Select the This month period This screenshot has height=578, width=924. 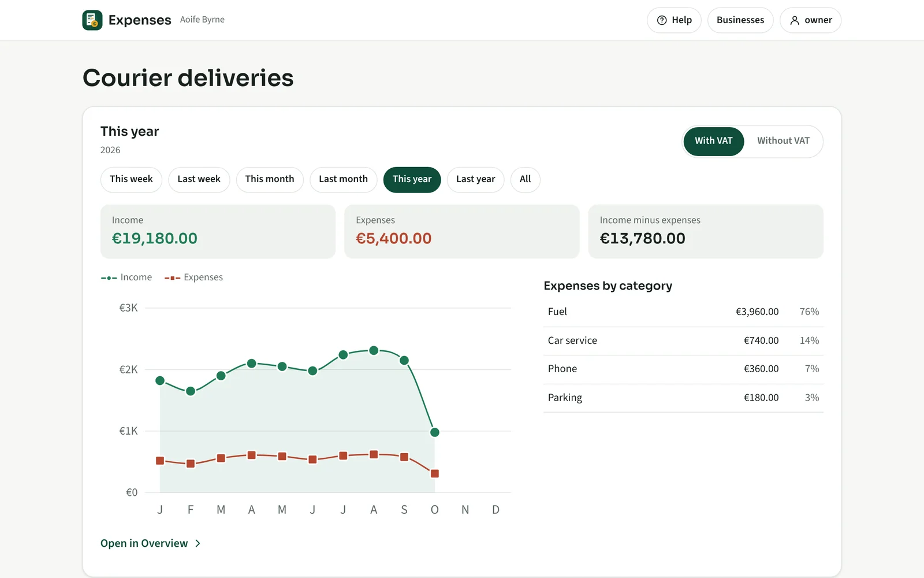[x=270, y=179]
